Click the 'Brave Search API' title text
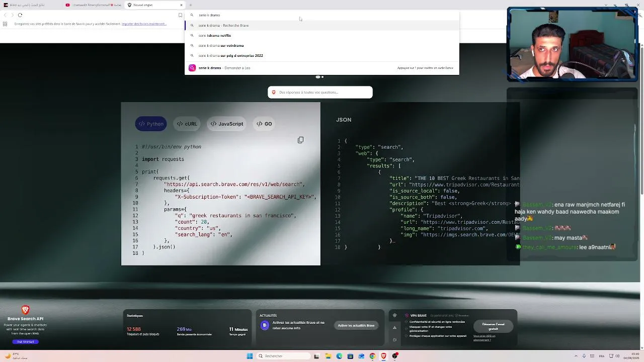 [25, 319]
